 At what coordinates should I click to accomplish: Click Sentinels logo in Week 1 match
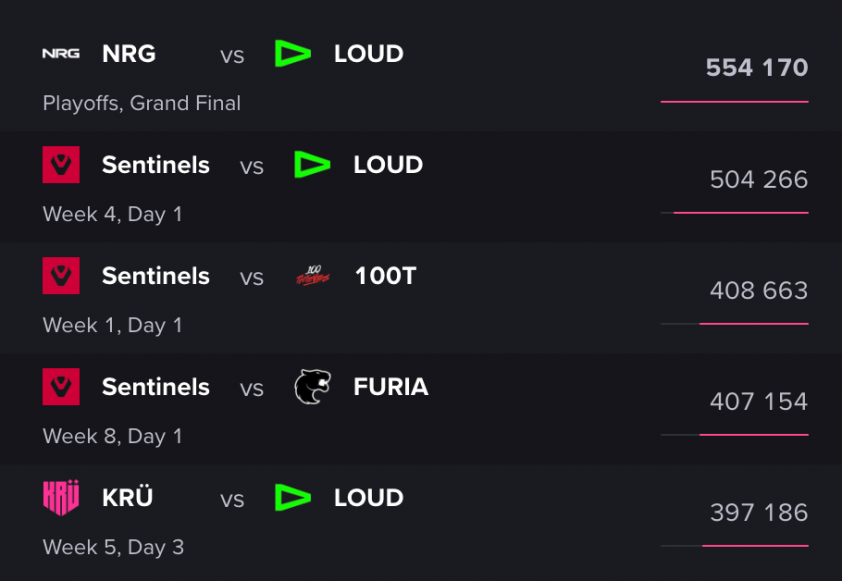[61, 275]
